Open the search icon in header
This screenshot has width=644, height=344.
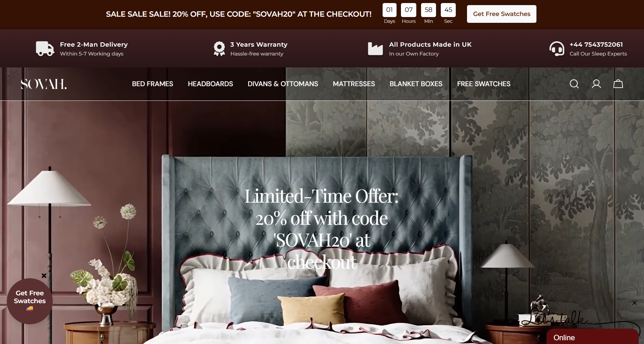[x=574, y=84]
